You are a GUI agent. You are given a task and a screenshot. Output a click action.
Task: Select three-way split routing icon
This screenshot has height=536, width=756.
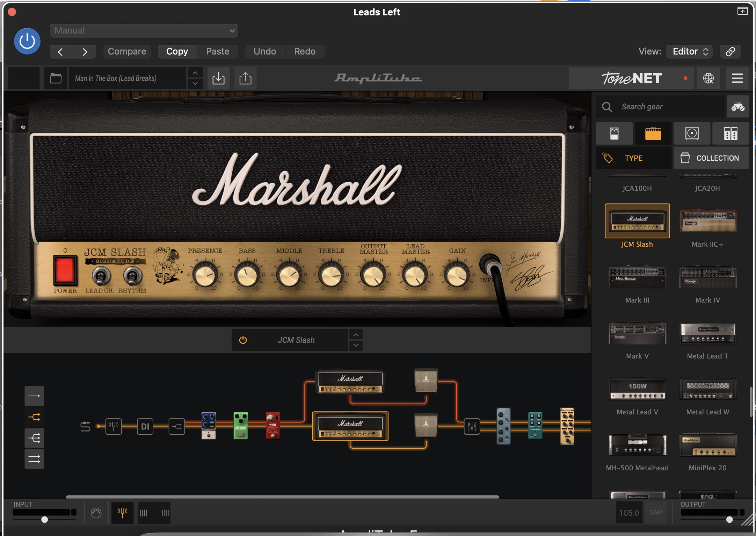pos(34,438)
